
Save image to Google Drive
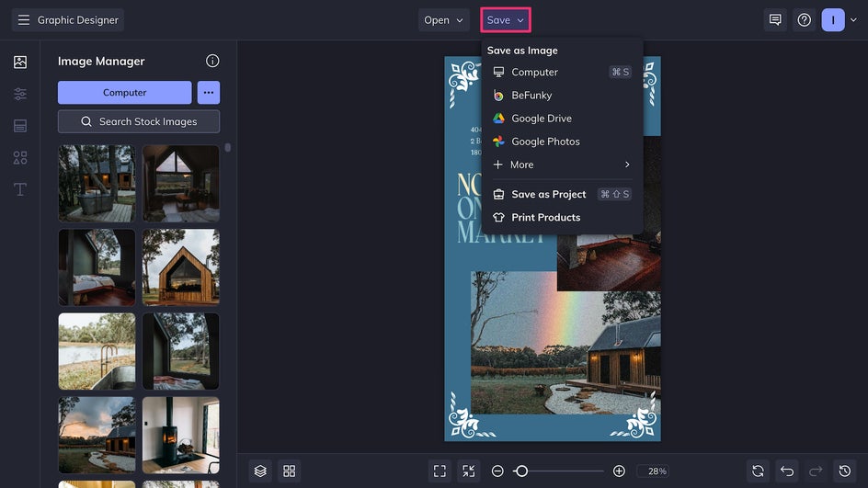coord(562,119)
